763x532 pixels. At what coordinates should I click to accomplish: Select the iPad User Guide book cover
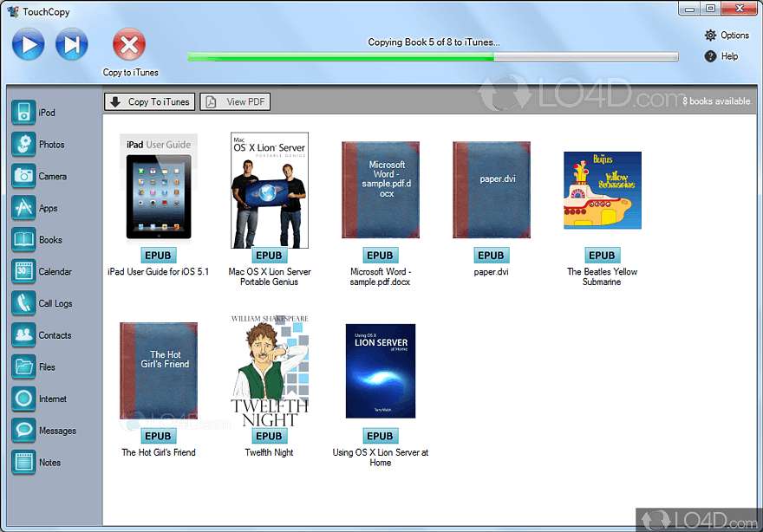pyautogui.click(x=159, y=188)
